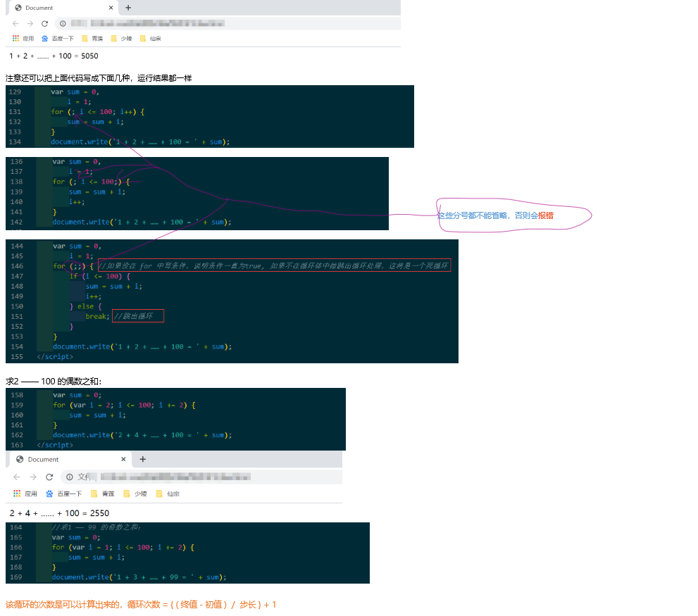Screen dimensions: 698x616
Task: Click the site info icon beside the 2550 page address
Action: pyautogui.click(x=70, y=477)
